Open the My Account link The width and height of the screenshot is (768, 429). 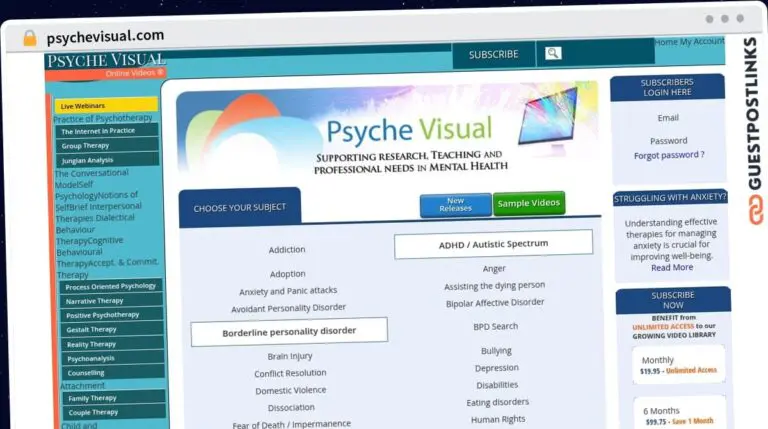tap(702, 41)
